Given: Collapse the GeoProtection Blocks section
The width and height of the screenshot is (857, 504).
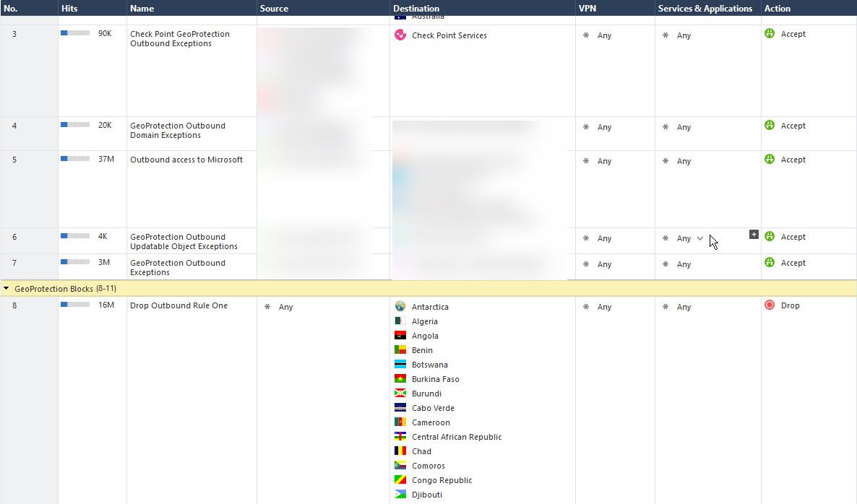Looking at the screenshot, I should (x=6, y=288).
